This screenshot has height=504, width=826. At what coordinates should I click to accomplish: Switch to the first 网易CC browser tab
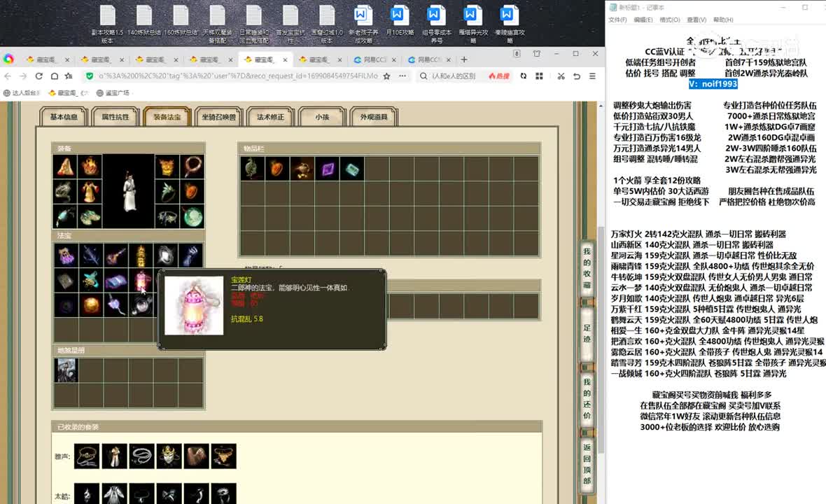pos(374,59)
